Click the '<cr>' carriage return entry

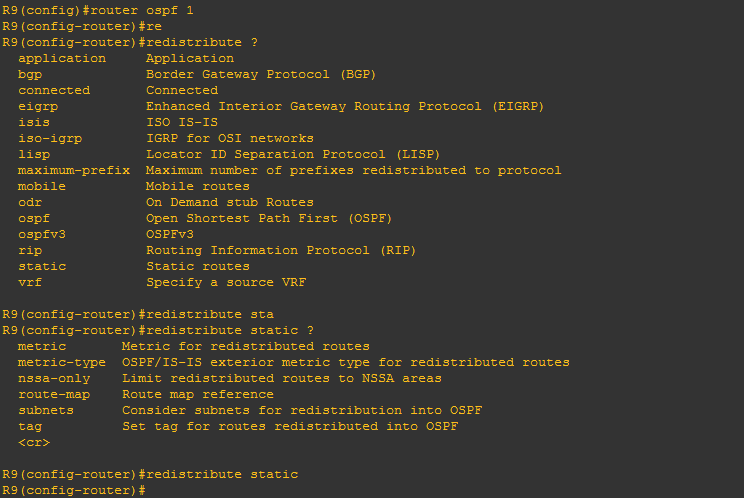(34, 443)
